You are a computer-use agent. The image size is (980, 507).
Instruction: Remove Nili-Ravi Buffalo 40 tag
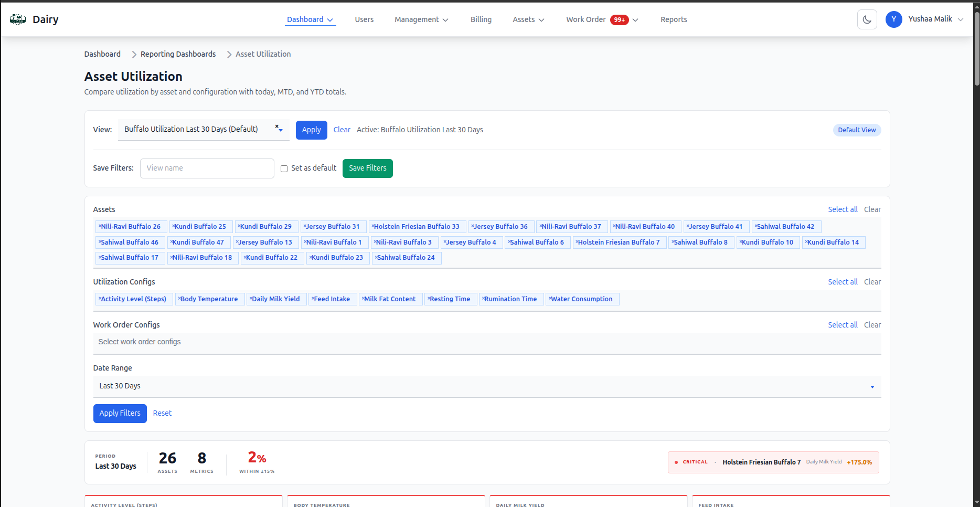(x=614, y=226)
